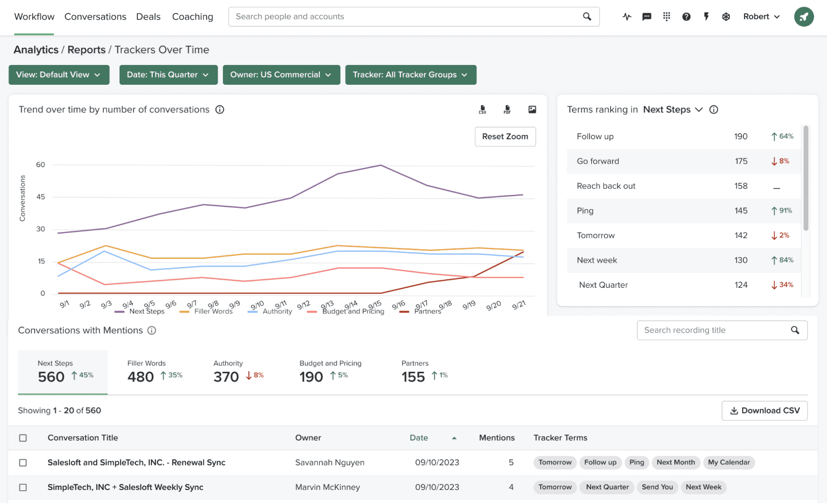827x504 pixels.
Task: Click the Reset Zoom button
Action: pyautogui.click(x=505, y=136)
